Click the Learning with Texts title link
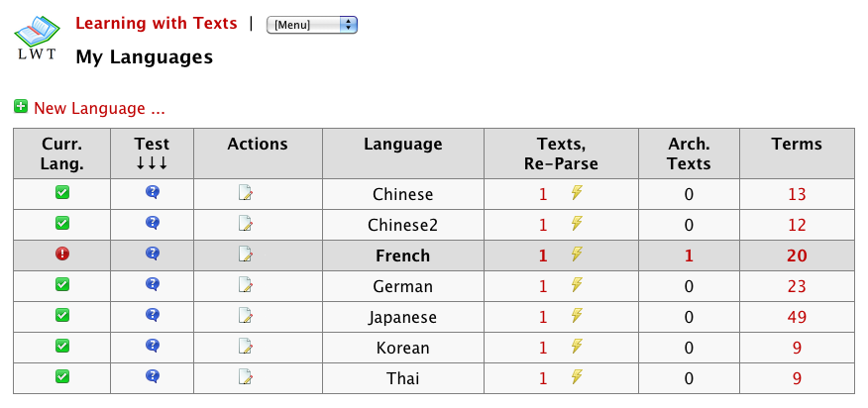 click(157, 23)
